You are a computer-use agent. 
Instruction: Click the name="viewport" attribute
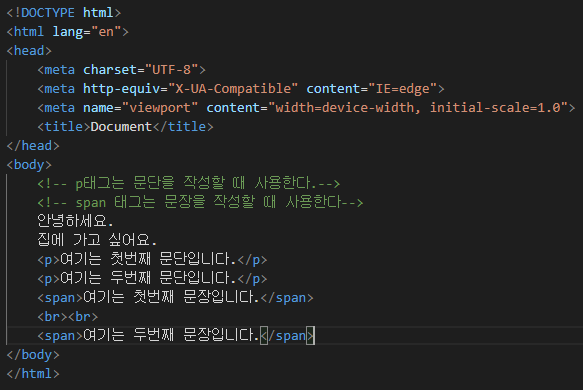(x=141, y=108)
